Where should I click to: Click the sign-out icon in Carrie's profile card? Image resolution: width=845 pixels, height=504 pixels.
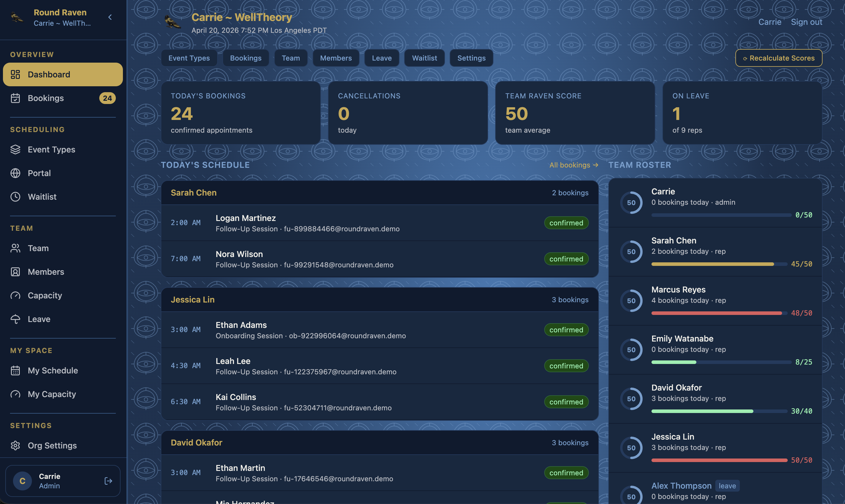coord(108,481)
